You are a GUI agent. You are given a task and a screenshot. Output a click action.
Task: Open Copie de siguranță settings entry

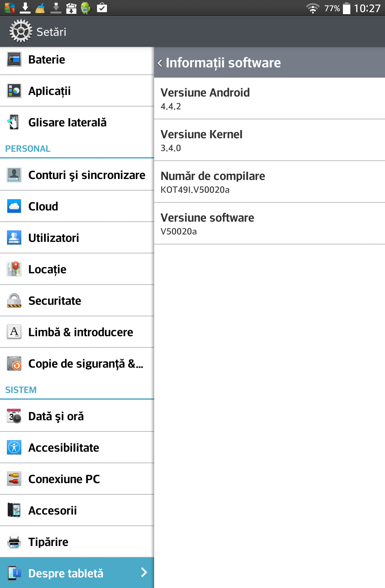coord(85,364)
